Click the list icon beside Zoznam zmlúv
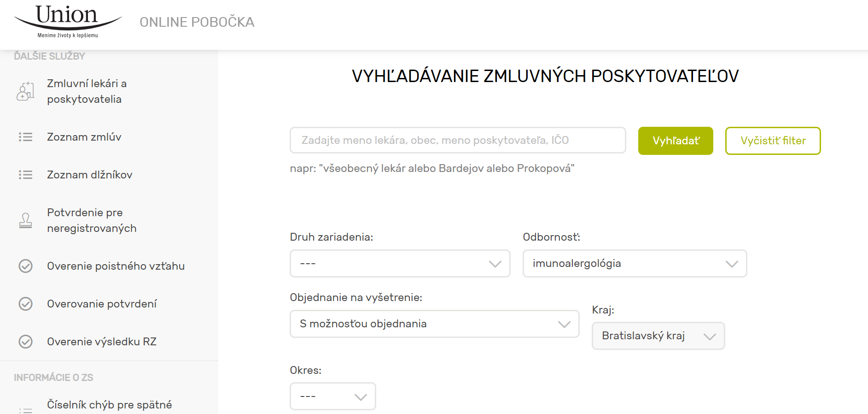Screen dimensions: 868x414 point(25,137)
